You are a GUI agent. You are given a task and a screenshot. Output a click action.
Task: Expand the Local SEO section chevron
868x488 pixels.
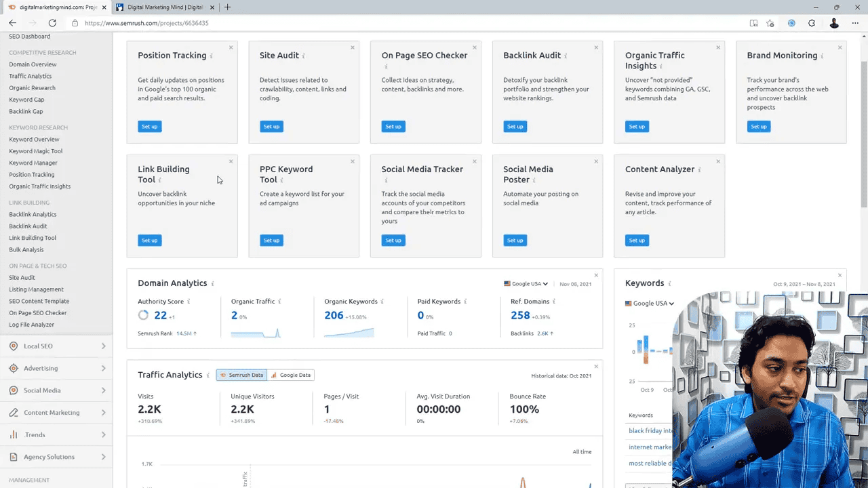point(105,346)
